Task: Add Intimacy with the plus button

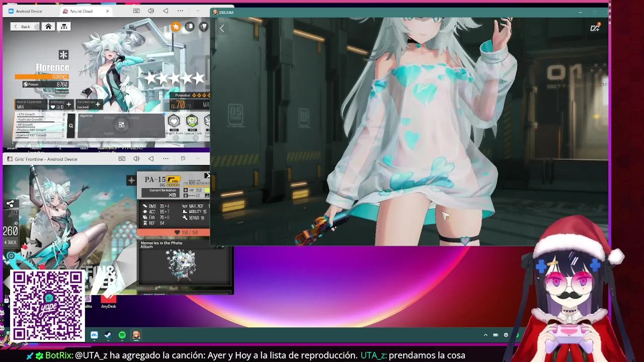Action: [x=69, y=105]
